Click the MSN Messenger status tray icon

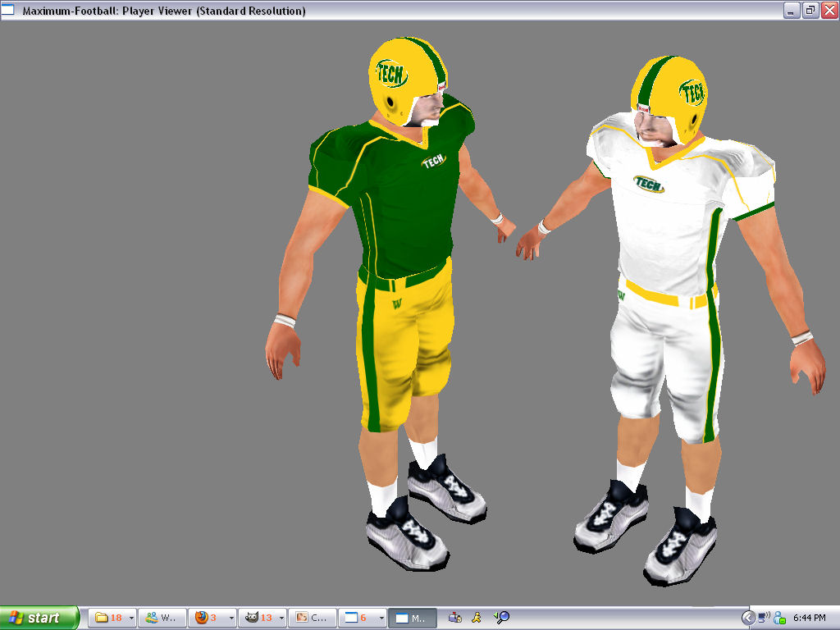click(x=779, y=618)
